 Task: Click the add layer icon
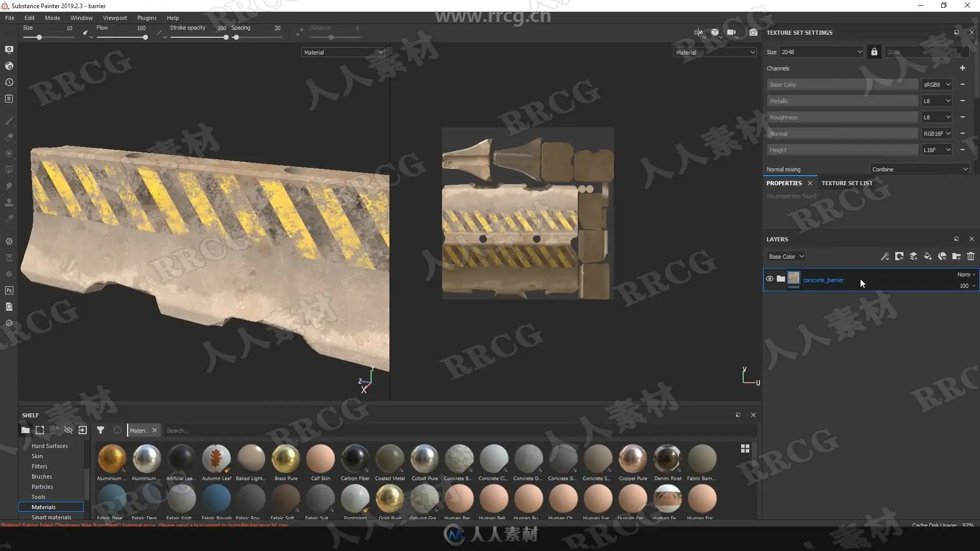913,257
